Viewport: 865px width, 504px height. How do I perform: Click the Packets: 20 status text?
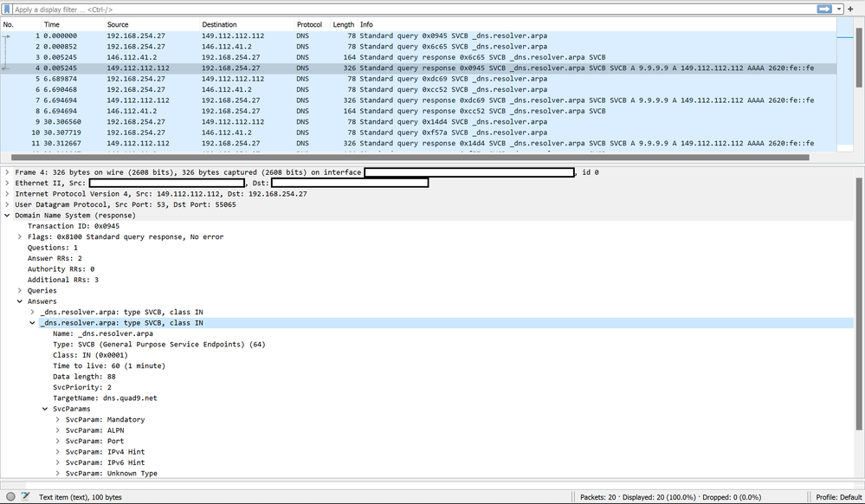671,497
